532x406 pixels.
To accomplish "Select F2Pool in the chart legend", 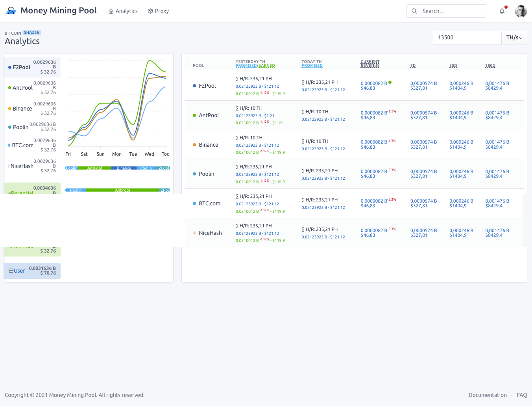I will [x=32, y=67].
